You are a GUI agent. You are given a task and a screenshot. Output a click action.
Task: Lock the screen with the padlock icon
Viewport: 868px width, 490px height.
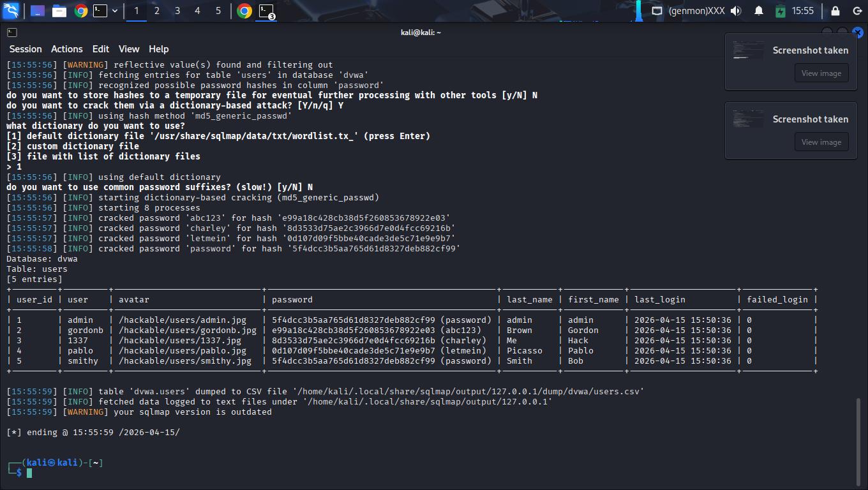pyautogui.click(x=835, y=11)
